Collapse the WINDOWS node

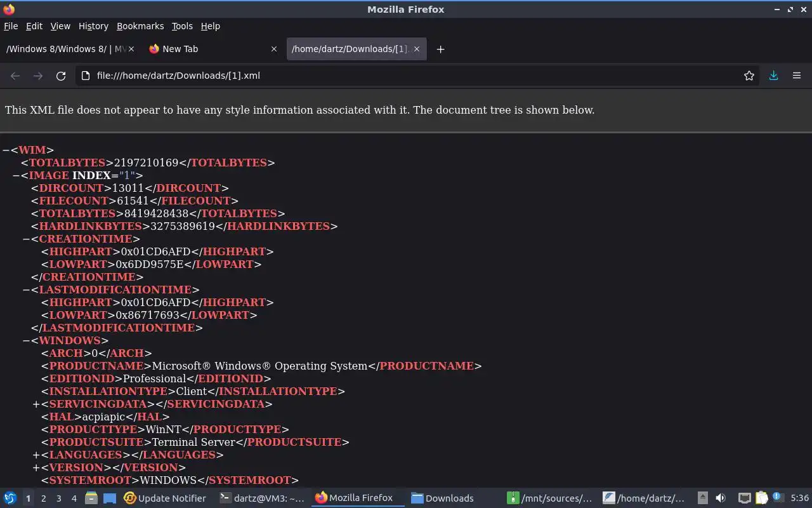(x=27, y=340)
